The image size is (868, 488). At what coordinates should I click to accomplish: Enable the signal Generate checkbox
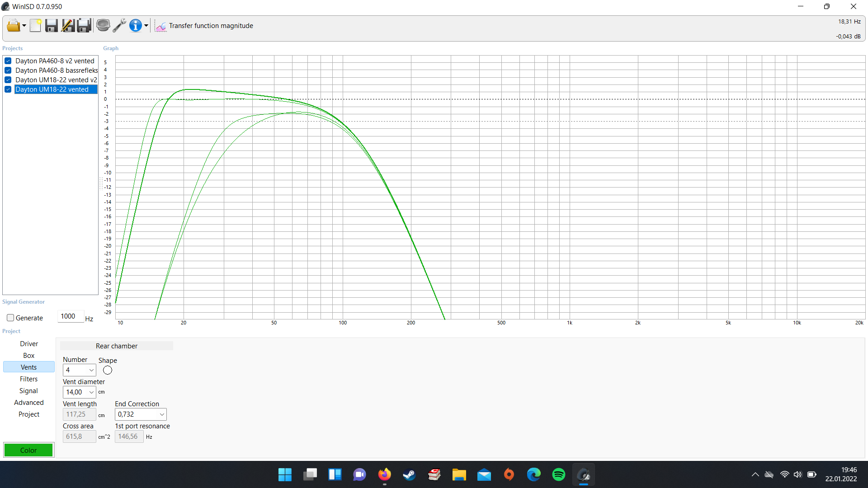[x=10, y=318]
